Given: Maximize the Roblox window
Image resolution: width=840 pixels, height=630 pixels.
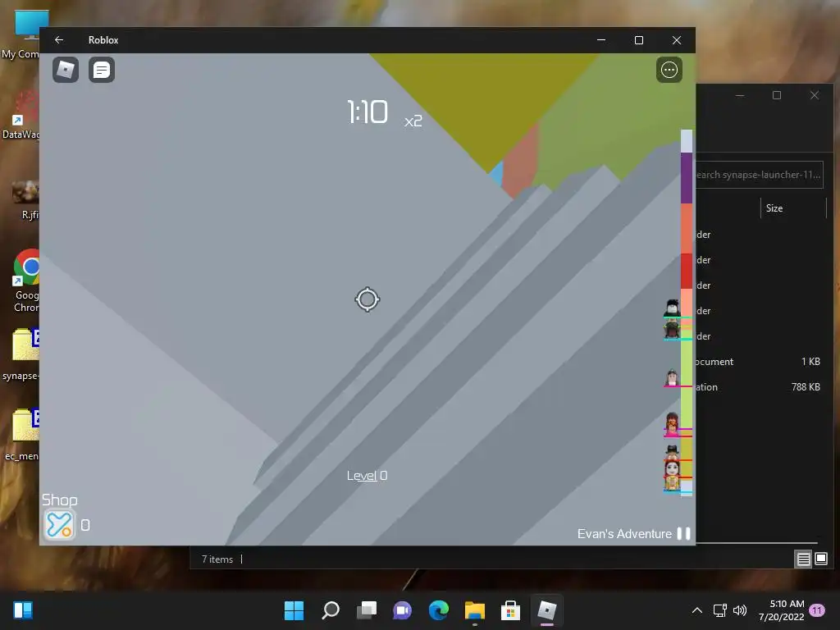Looking at the screenshot, I should coord(638,40).
